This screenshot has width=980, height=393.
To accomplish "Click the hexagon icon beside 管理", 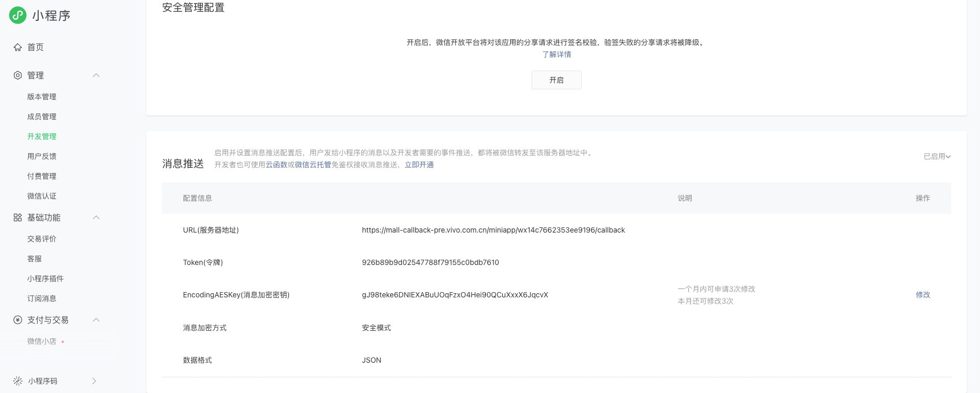I will coord(18,75).
